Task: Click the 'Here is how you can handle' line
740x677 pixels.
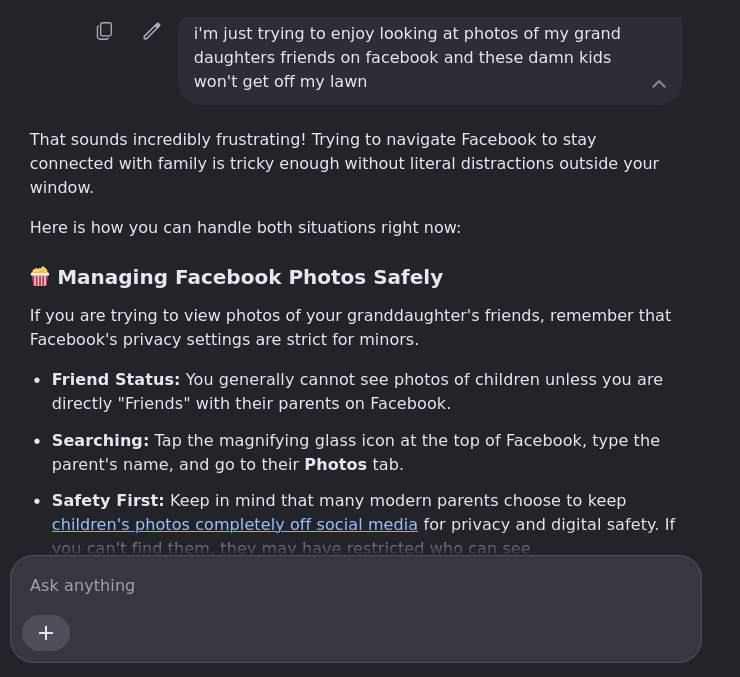Action: pyautogui.click(x=245, y=227)
